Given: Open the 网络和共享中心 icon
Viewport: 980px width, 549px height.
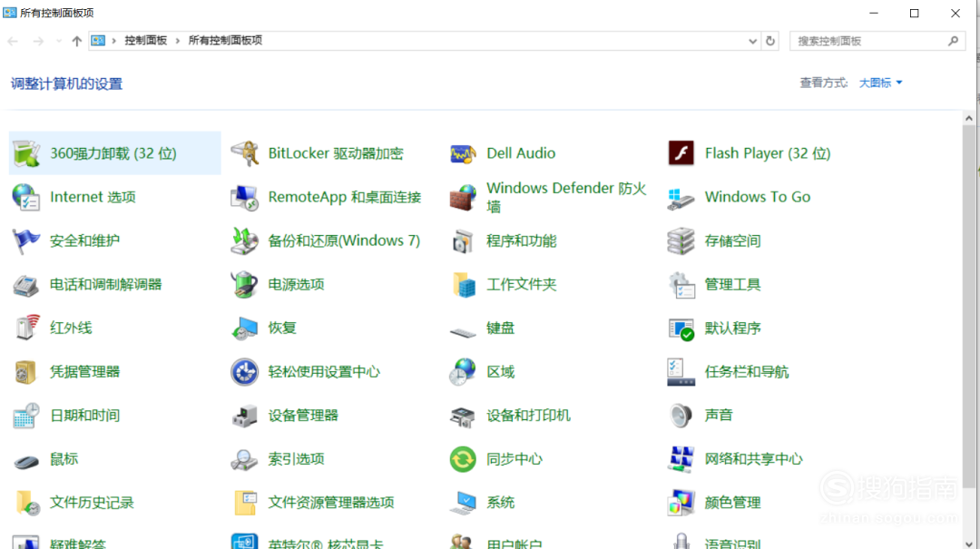Looking at the screenshot, I should tap(681, 459).
